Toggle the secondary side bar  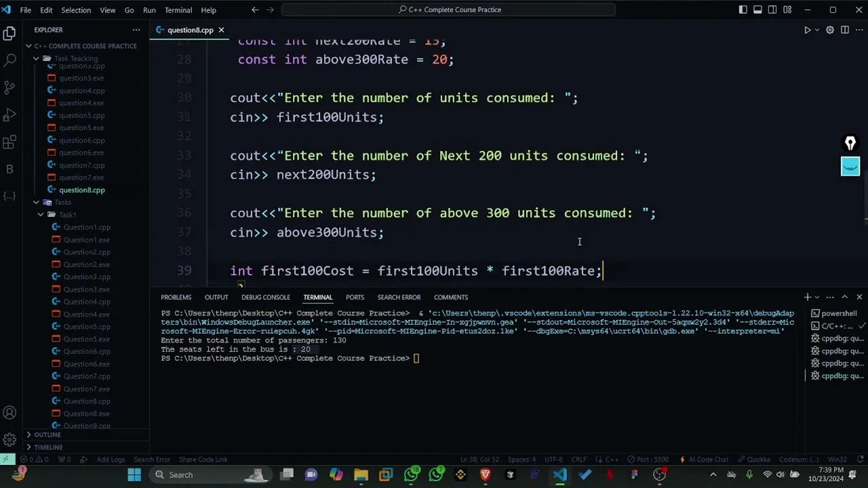coord(772,9)
